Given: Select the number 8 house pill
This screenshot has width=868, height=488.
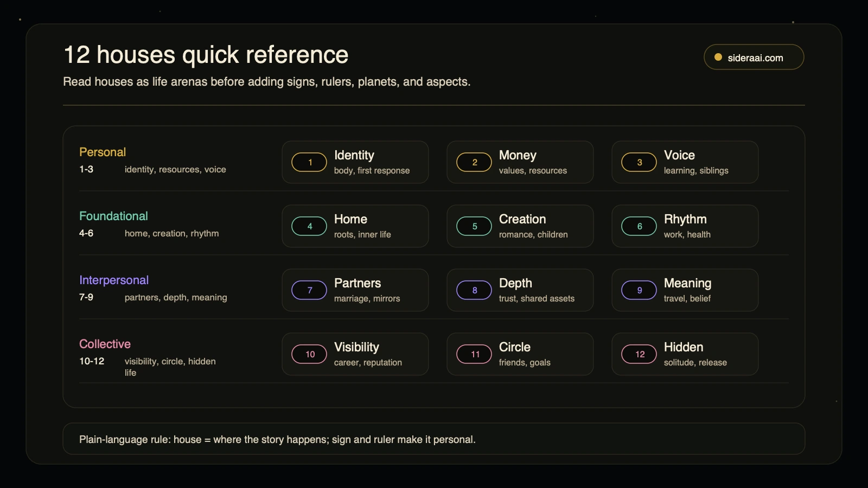Looking at the screenshot, I should tap(474, 290).
